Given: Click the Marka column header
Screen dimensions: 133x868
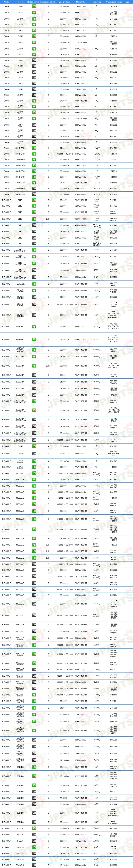Looking at the screenshot, I should point(6,2).
